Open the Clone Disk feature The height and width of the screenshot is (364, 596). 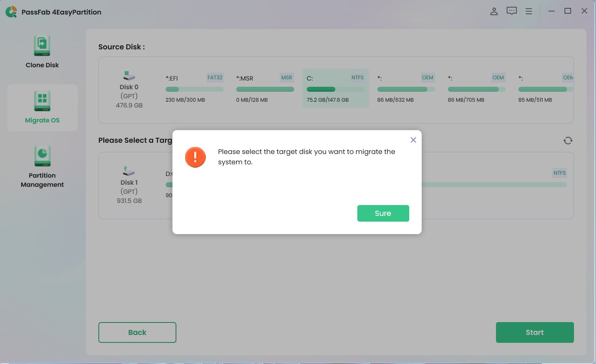click(42, 51)
